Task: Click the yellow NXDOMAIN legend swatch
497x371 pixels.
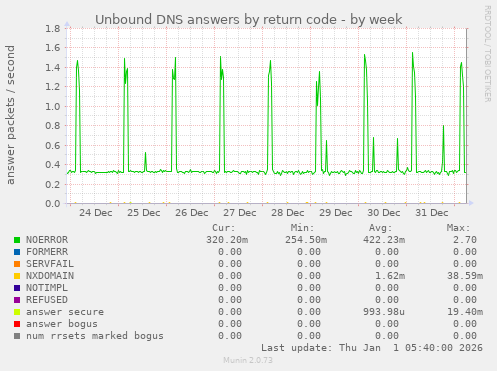Action: pyautogui.click(x=17, y=276)
